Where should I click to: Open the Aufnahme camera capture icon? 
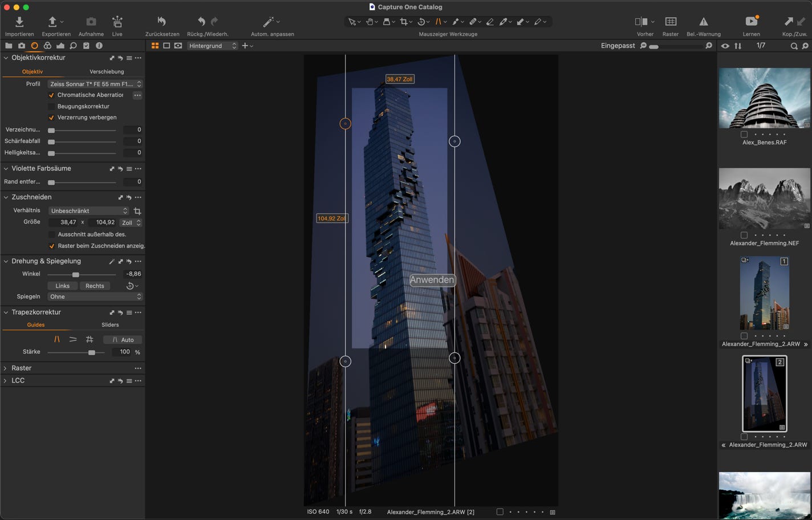[91, 22]
